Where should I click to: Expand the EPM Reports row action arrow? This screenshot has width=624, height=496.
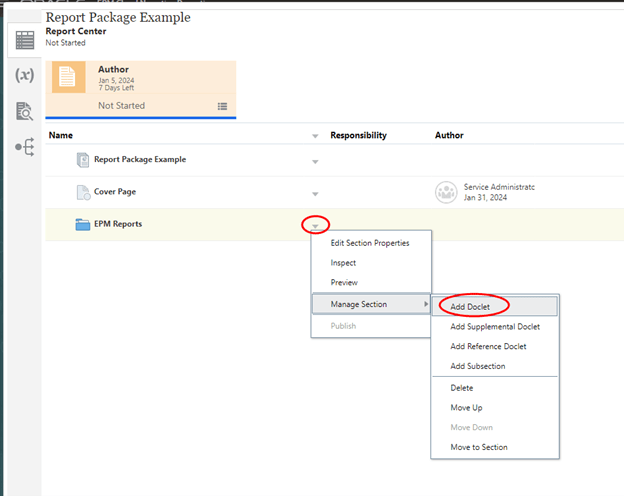coord(316,226)
